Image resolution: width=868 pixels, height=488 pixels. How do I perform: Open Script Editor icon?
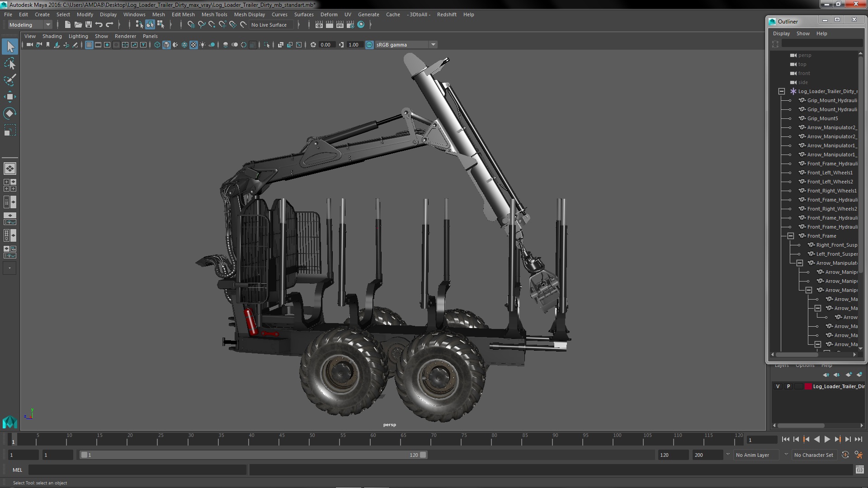(x=859, y=470)
